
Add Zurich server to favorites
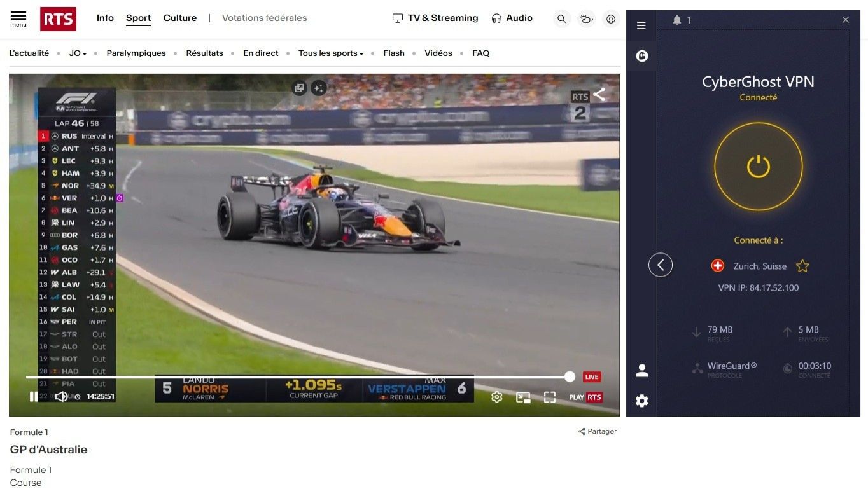coord(802,266)
